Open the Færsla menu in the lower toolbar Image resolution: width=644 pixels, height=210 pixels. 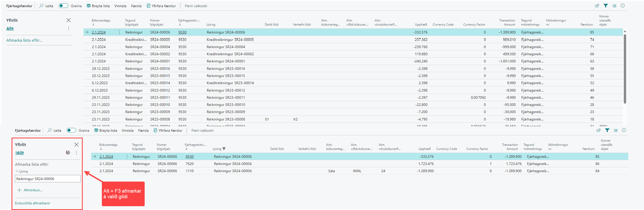pos(143,130)
